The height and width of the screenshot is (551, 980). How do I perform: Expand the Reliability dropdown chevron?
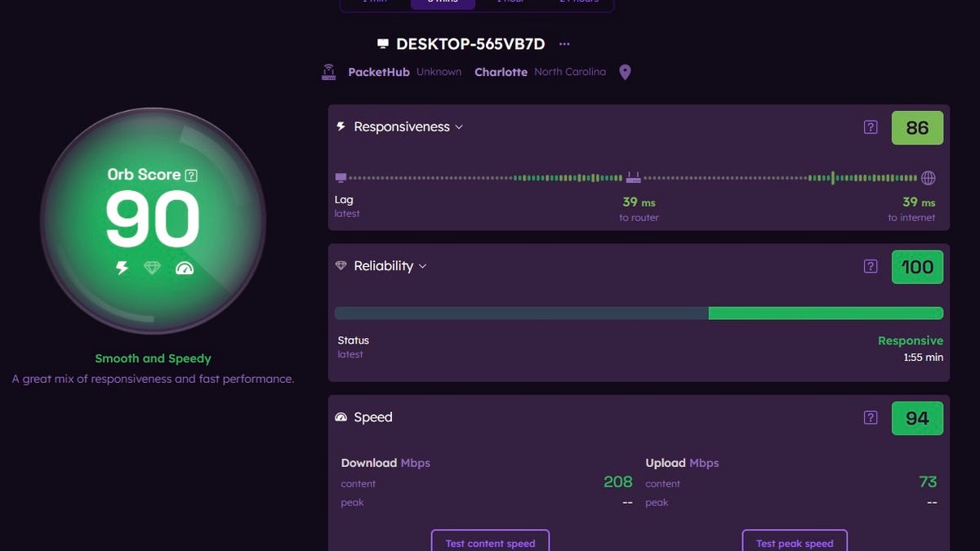[x=422, y=266]
